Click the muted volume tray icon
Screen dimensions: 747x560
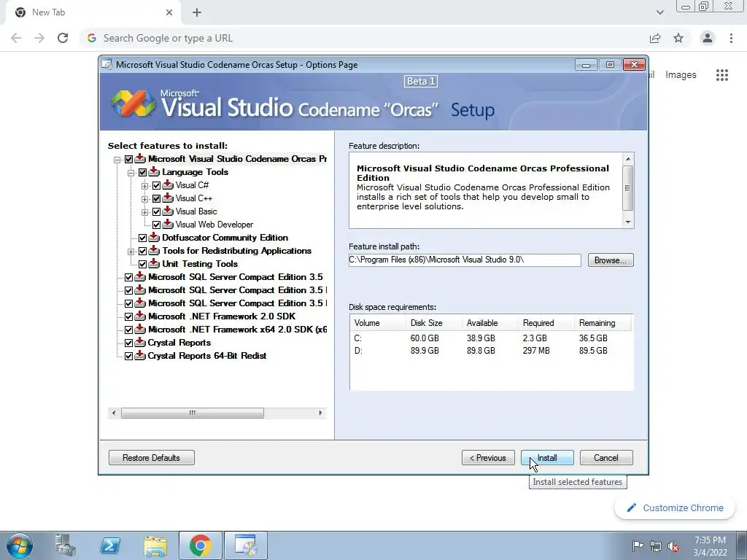[673, 546]
